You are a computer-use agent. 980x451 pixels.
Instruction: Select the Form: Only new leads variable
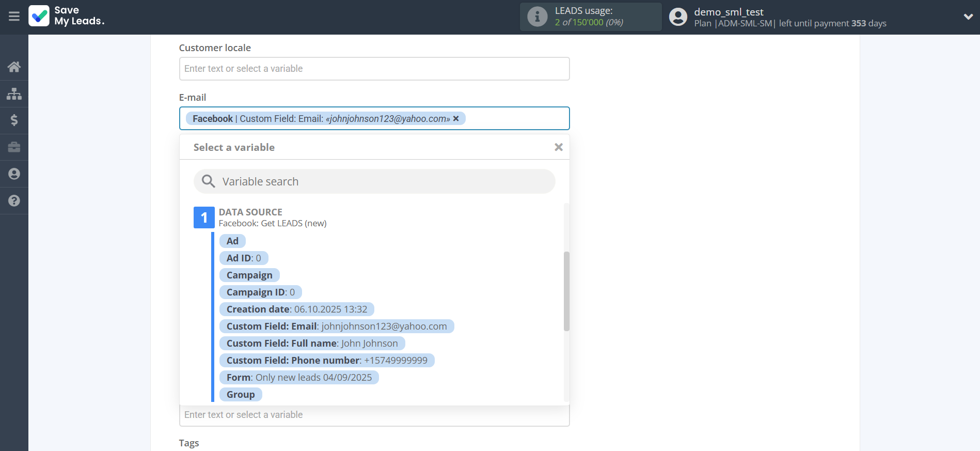click(298, 378)
